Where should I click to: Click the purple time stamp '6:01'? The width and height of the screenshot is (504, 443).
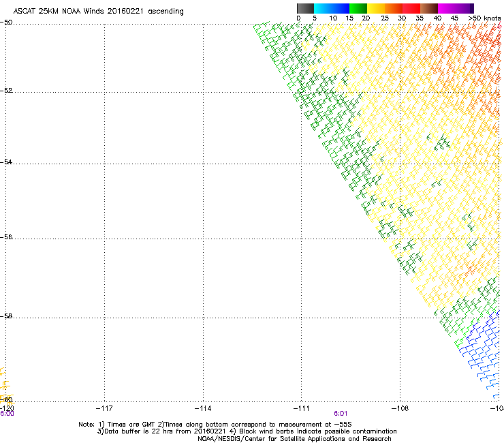click(x=341, y=414)
